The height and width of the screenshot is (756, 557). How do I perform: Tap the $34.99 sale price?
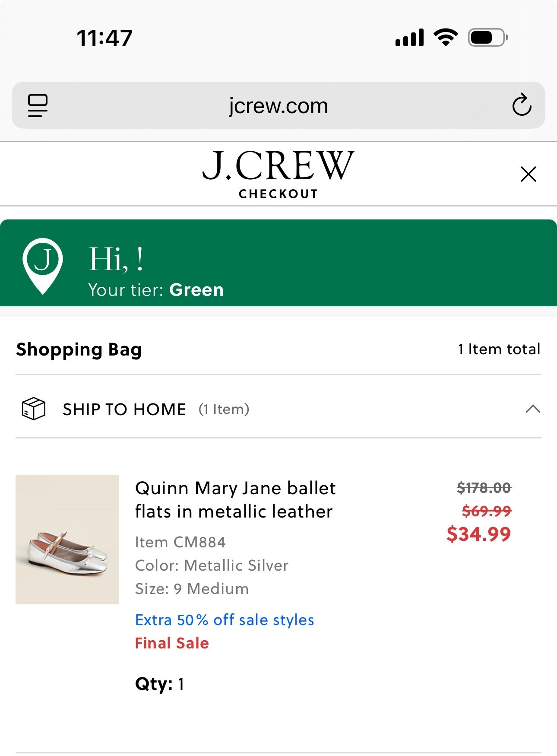[x=478, y=534]
